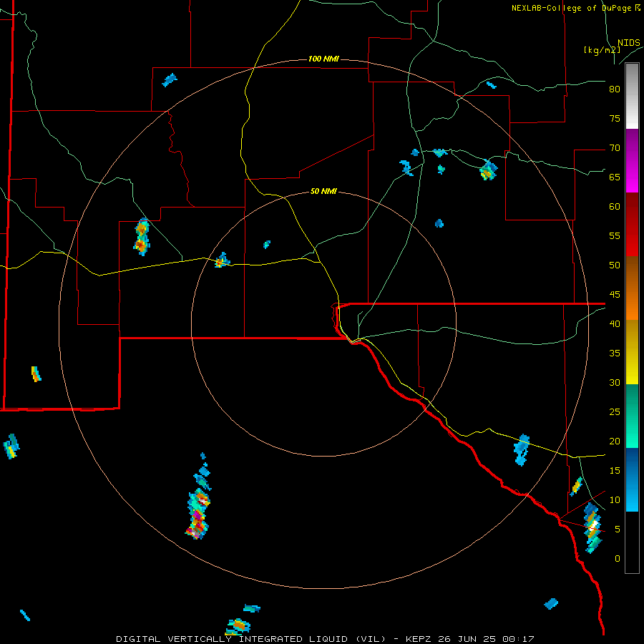Click the 10 value on the scale
Image resolution: width=644 pixels, height=644 pixels.
click(615, 500)
